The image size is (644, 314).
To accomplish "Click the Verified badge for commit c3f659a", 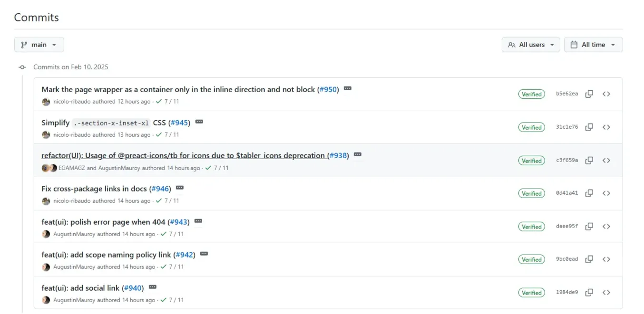I will 531,161.
